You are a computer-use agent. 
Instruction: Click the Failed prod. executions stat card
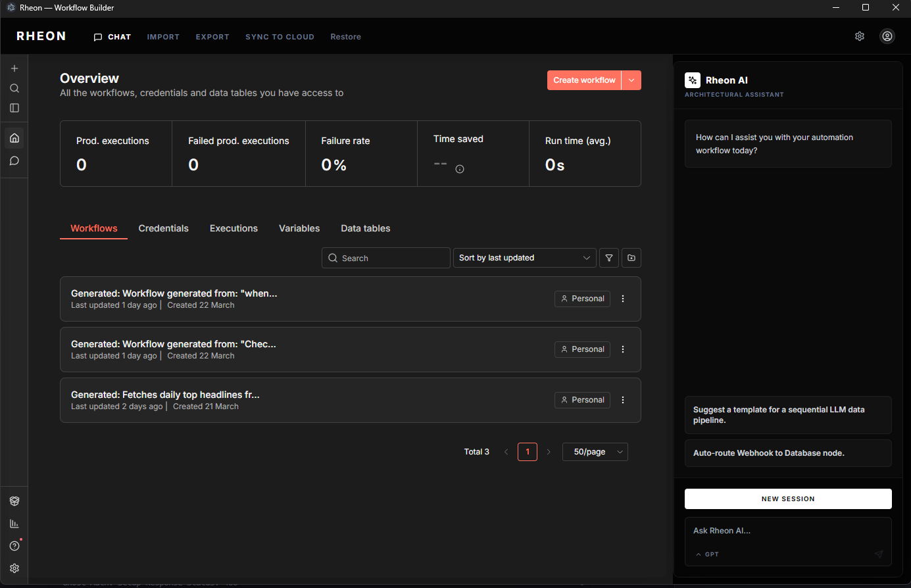coord(239,153)
